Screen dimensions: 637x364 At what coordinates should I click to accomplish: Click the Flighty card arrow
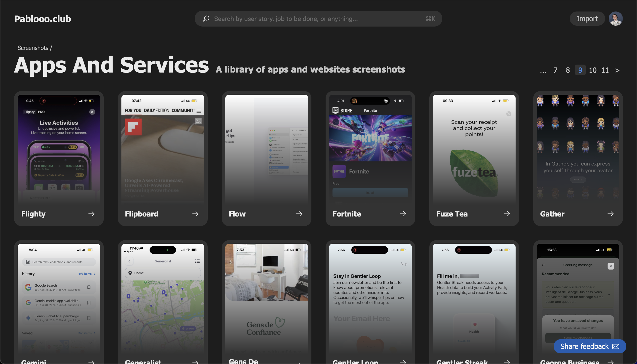tap(92, 214)
